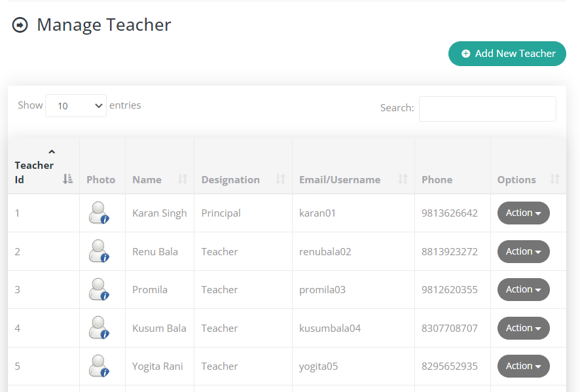Click inside the Search input box

pos(487,109)
